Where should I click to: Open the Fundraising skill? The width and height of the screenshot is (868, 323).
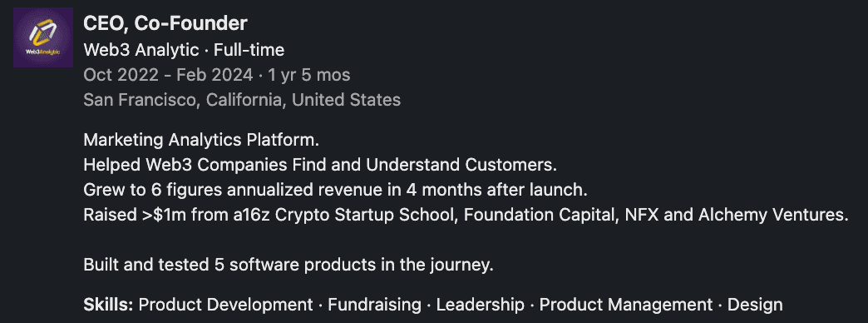click(x=374, y=305)
